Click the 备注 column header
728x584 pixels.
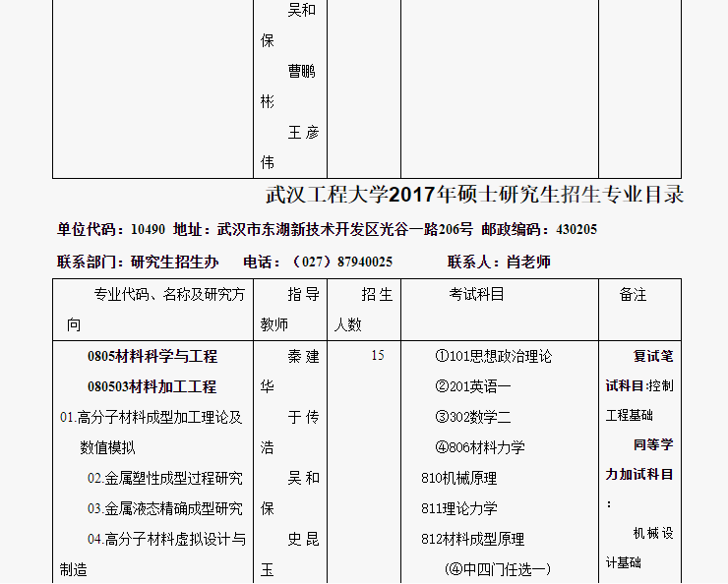[634, 294]
